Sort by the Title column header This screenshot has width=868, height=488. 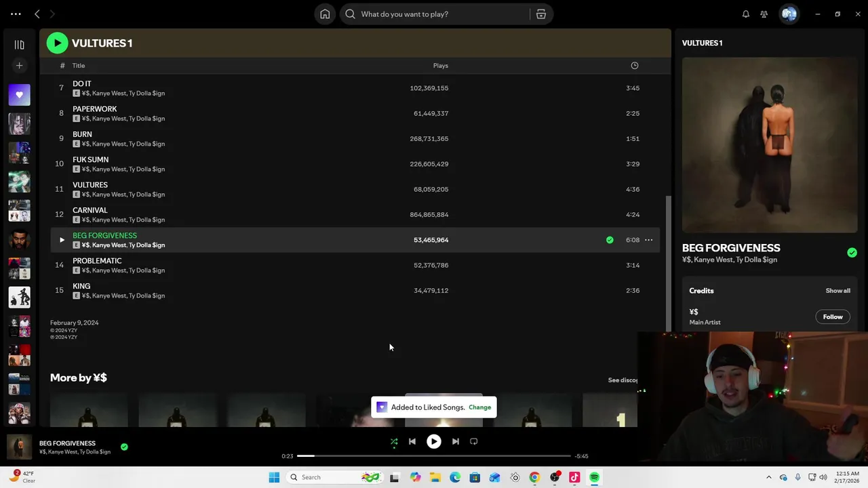click(x=79, y=66)
